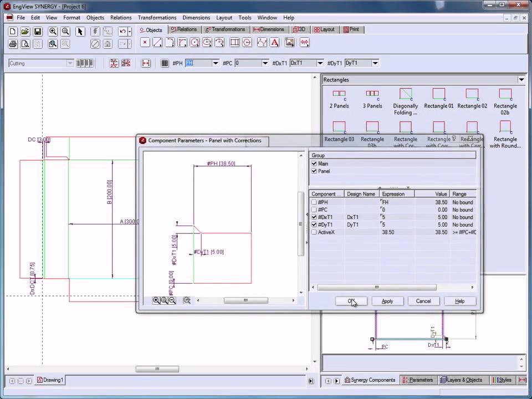The image size is (532, 399).
Task: Select the Diagonally Folding component thumbnail
Action: pyautogui.click(x=406, y=101)
